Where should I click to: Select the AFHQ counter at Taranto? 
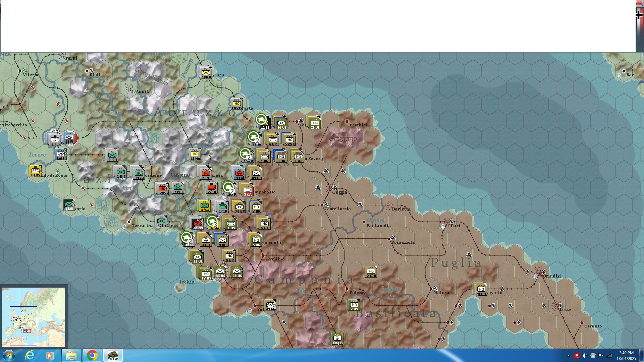(x=481, y=290)
